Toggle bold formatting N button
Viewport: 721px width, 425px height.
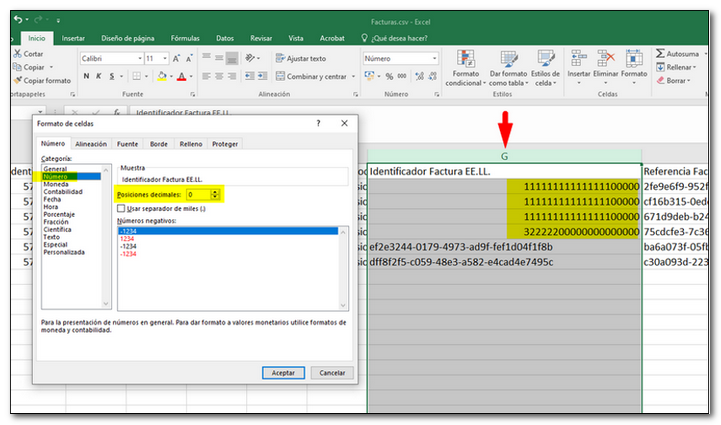(x=86, y=77)
